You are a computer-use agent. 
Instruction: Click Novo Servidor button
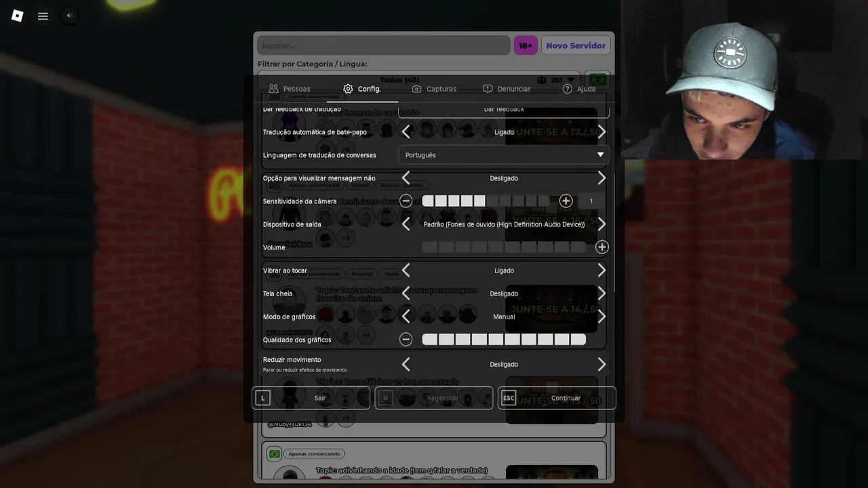click(576, 45)
